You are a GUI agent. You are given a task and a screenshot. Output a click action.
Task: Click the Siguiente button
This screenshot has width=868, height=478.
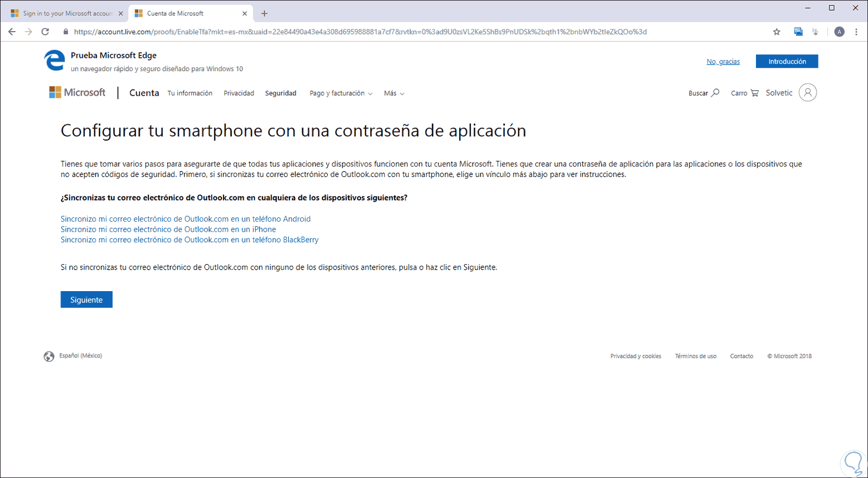(86, 300)
